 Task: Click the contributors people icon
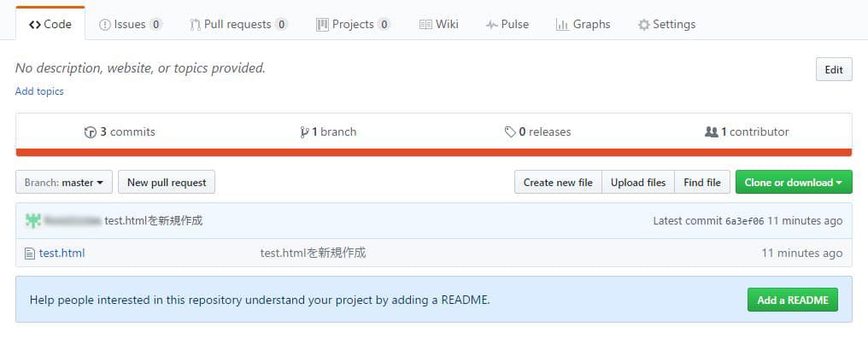pos(711,132)
